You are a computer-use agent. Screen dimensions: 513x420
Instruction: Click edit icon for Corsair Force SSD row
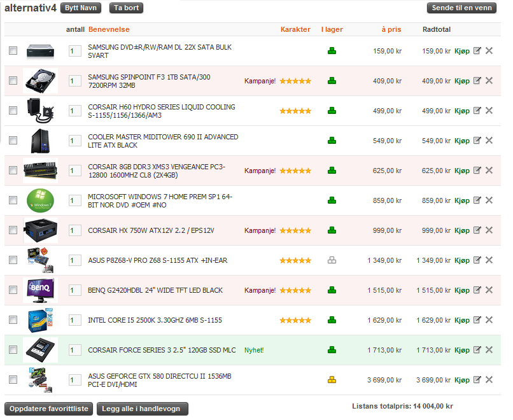click(x=477, y=350)
